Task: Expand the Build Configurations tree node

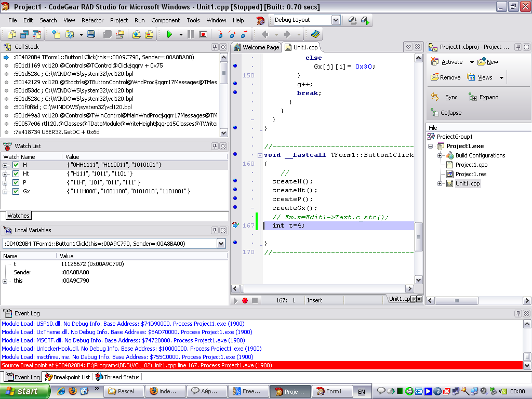Action: pos(440,155)
